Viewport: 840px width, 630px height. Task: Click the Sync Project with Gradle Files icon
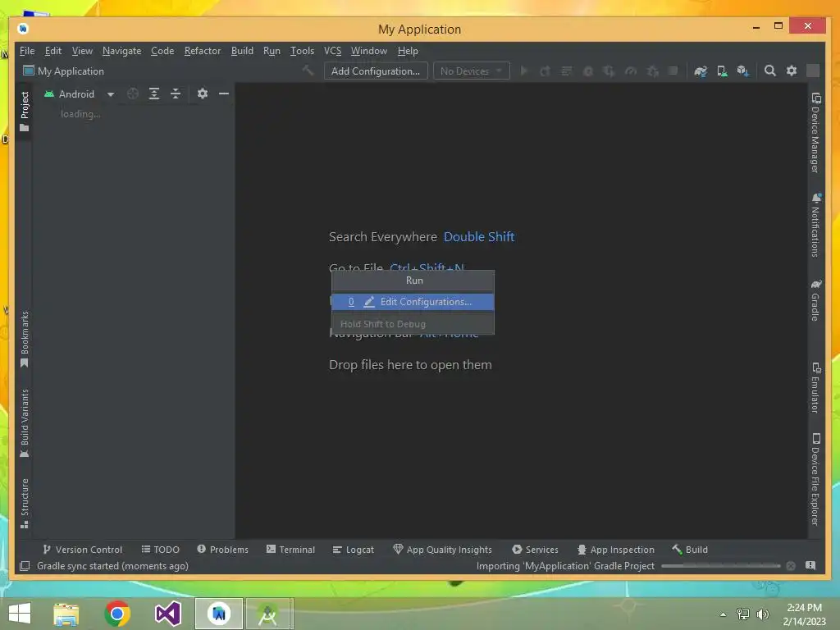[701, 71]
